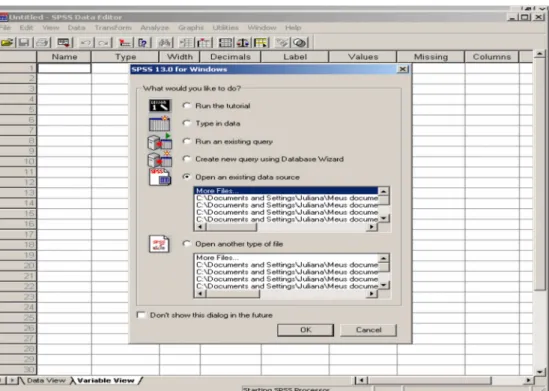Click the Select Cases toolbar icon
The width and height of the screenshot is (549, 391).
(x=261, y=43)
